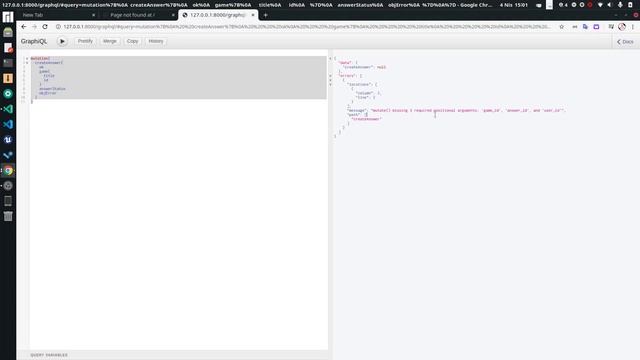The height and width of the screenshot is (360, 640).
Task: Open the orange archive dock icon
Action: [x=8, y=78]
